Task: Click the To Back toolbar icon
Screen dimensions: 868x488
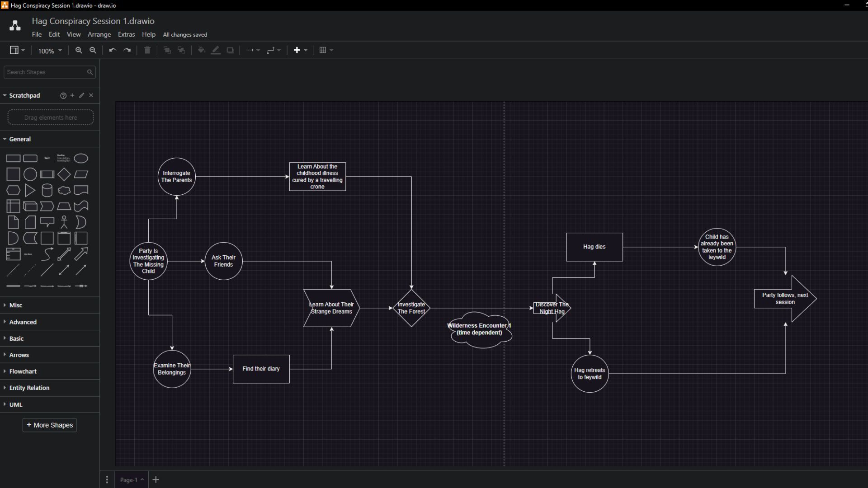Action: [182, 50]
